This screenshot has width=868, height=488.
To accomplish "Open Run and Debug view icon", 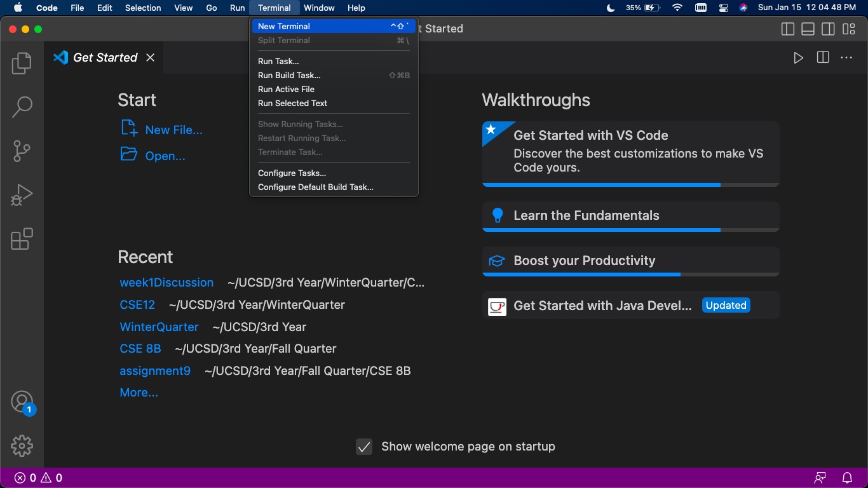I will (22, 195).
